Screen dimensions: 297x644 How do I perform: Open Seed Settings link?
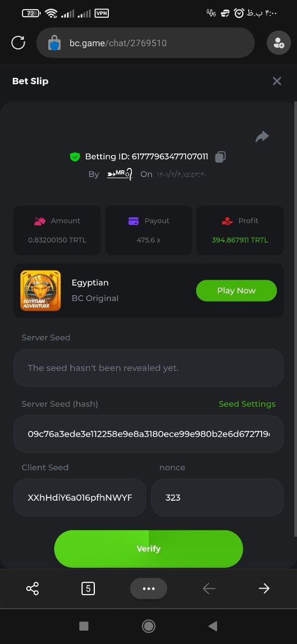click(x=247, y=404)
